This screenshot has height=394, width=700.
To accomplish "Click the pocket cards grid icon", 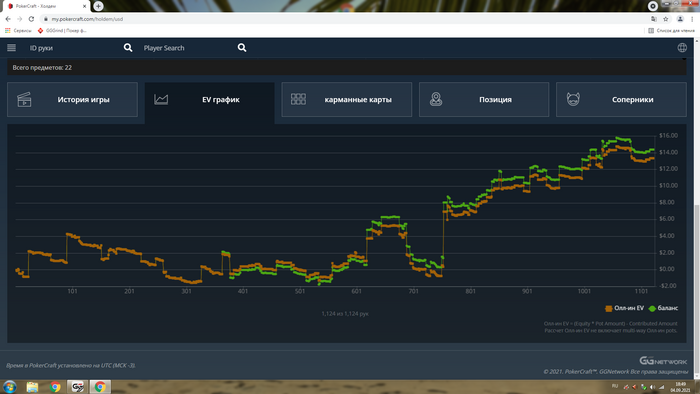I will coord(298,99).
